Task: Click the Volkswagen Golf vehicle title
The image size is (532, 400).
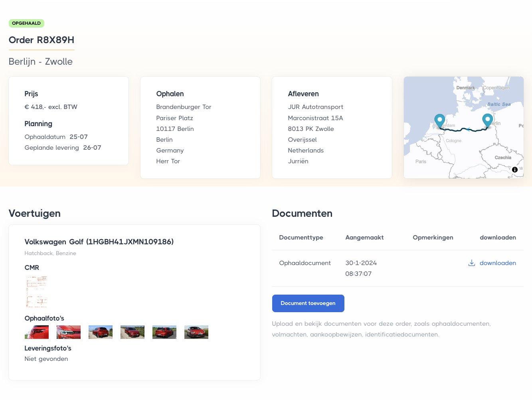Action: click(99, 242)
